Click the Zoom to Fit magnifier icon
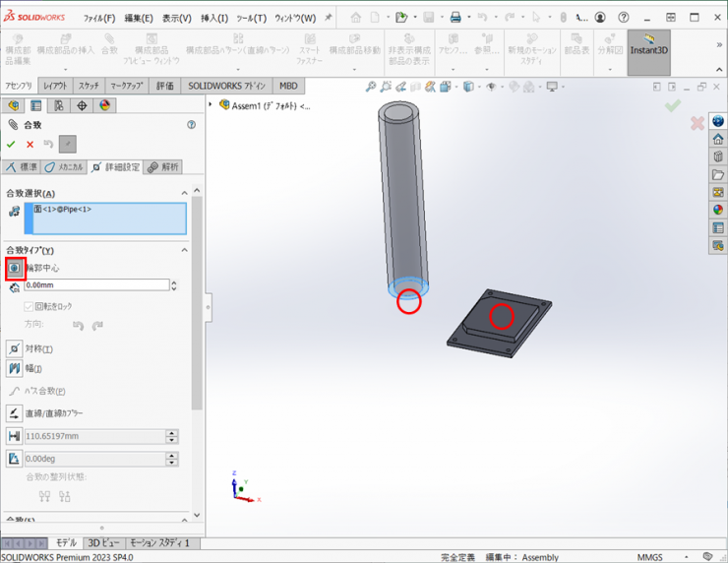728x563 pixels. coord(371,87)
